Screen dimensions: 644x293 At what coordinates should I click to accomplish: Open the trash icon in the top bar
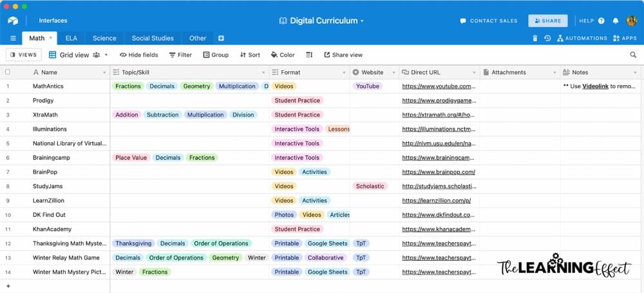(x=535, y=38)
